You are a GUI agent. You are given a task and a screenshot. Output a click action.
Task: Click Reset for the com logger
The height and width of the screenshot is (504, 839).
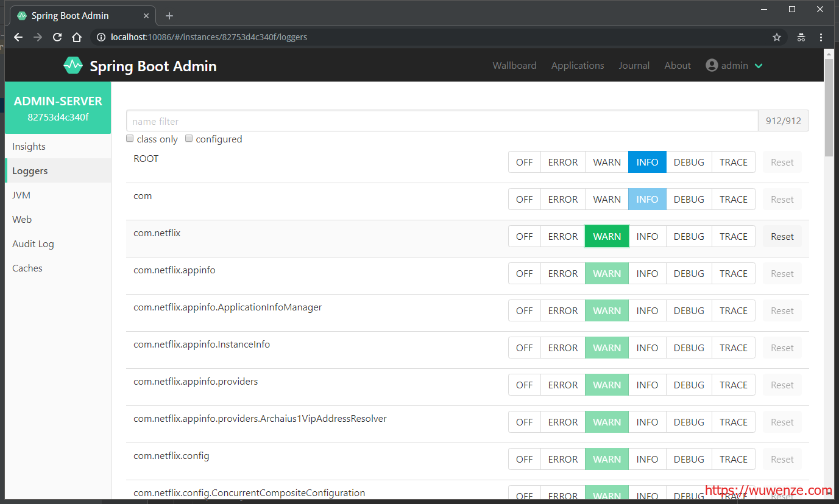point(782,199)
